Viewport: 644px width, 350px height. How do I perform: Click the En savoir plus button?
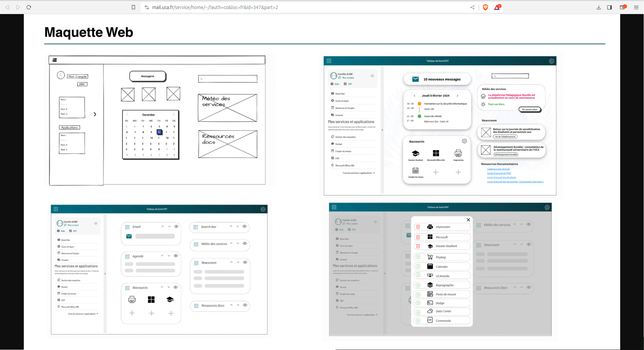[530, 109]
